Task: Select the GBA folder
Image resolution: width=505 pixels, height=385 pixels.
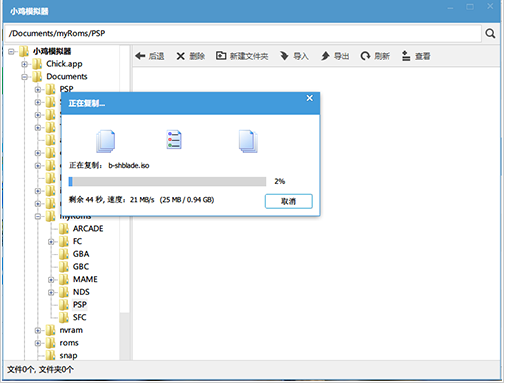Action: [x=81, y=254]
